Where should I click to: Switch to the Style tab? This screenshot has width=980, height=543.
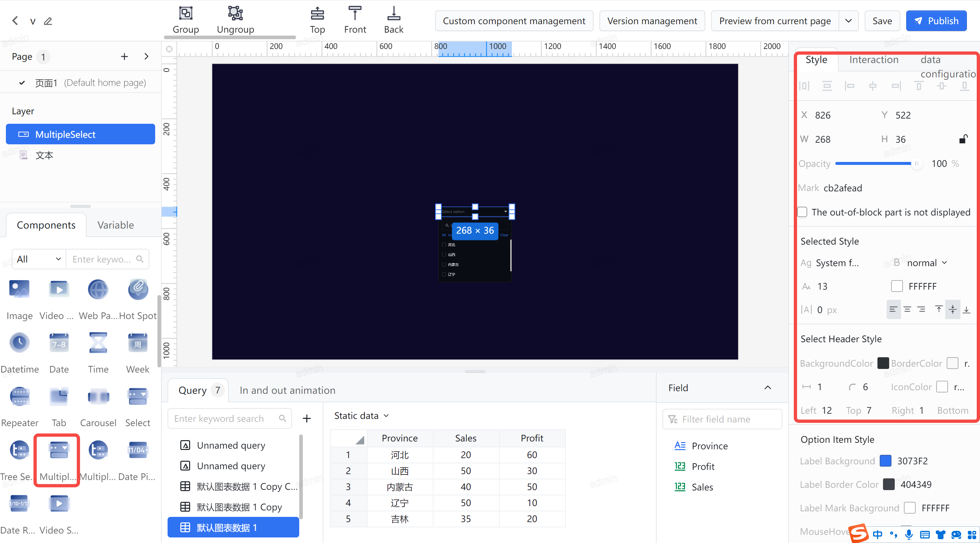(816, 60)
